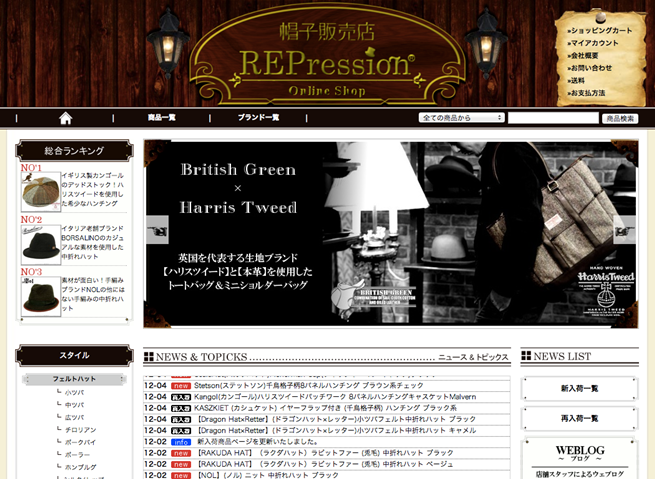Click スタイル section header
Screen dimensions: 655x479
coord(74,355)
